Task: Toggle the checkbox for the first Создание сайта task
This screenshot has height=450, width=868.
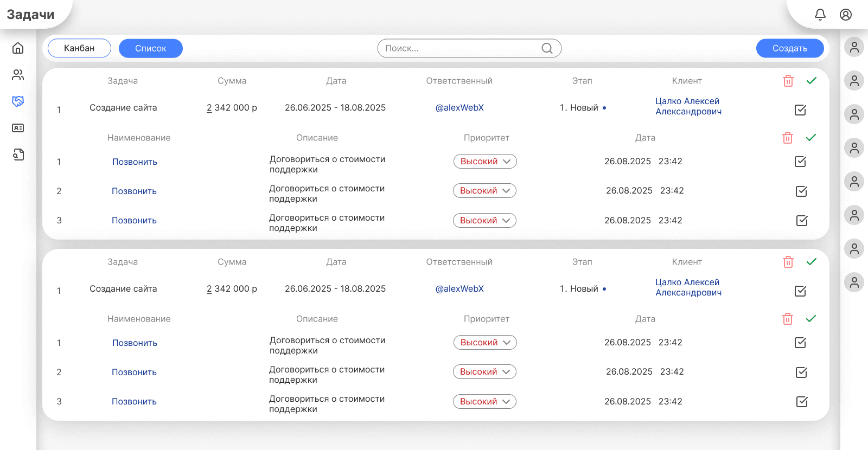Action: click(800, 110)
